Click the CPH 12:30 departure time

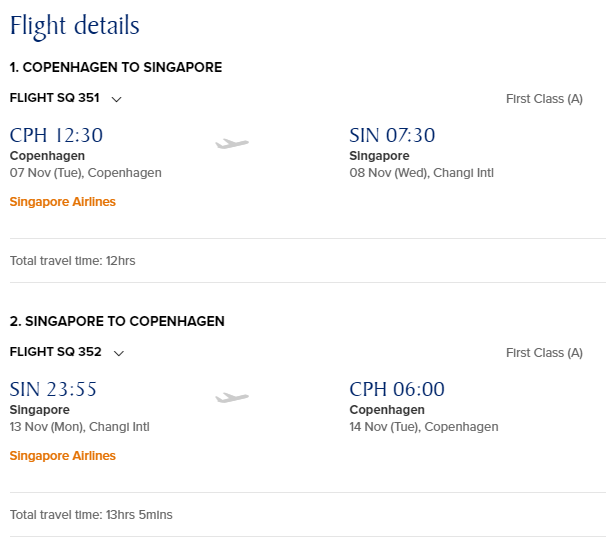pos(56,136)
